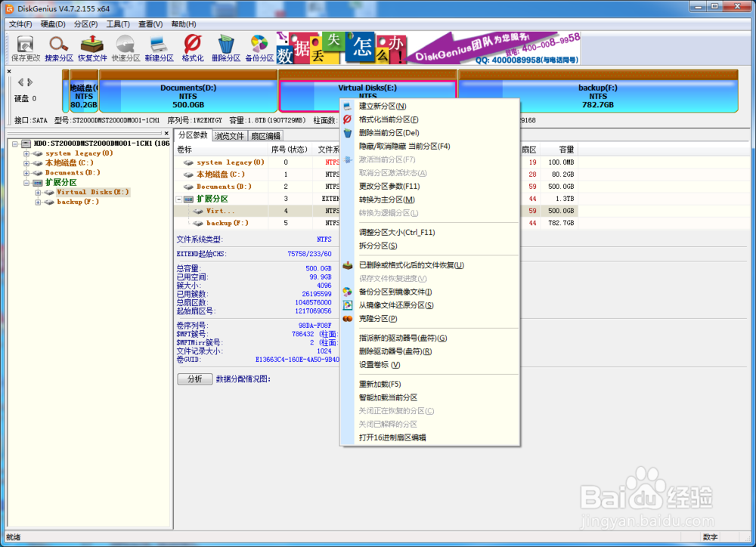Open the 分区(P) menu
The image size is (756, 547).
tap(86, 24)
